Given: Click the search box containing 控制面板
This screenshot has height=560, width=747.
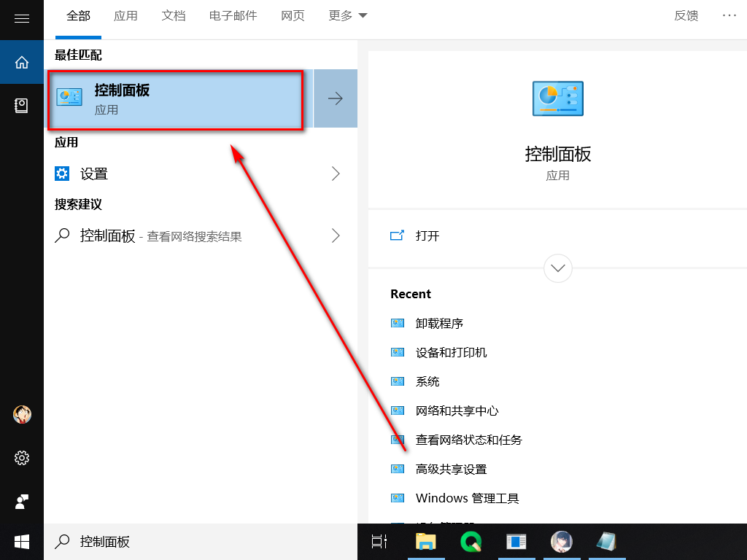Looking at the screenshot, I should point(204,541).
